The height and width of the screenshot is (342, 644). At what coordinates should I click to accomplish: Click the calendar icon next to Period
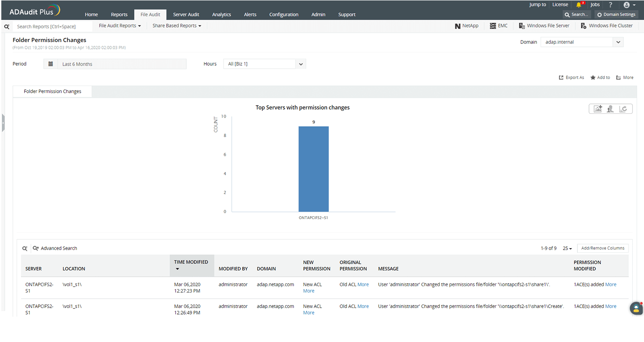[x=51, y=64]
